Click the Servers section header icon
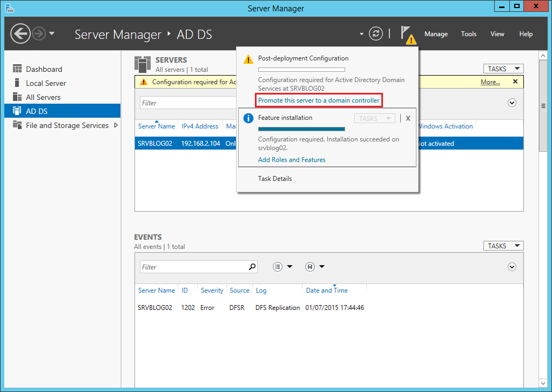This screenshot has width=552, height=392. click(143, 64)
